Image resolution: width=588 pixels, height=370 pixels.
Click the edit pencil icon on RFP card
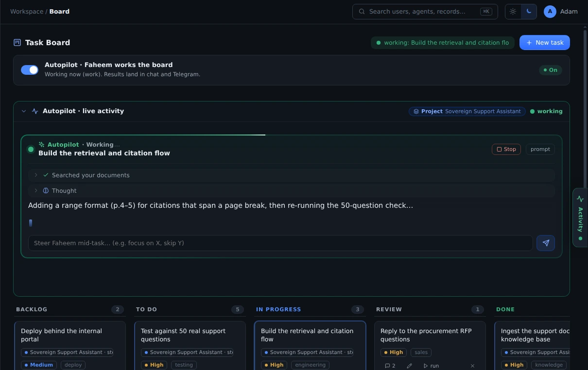click(409, 366)
